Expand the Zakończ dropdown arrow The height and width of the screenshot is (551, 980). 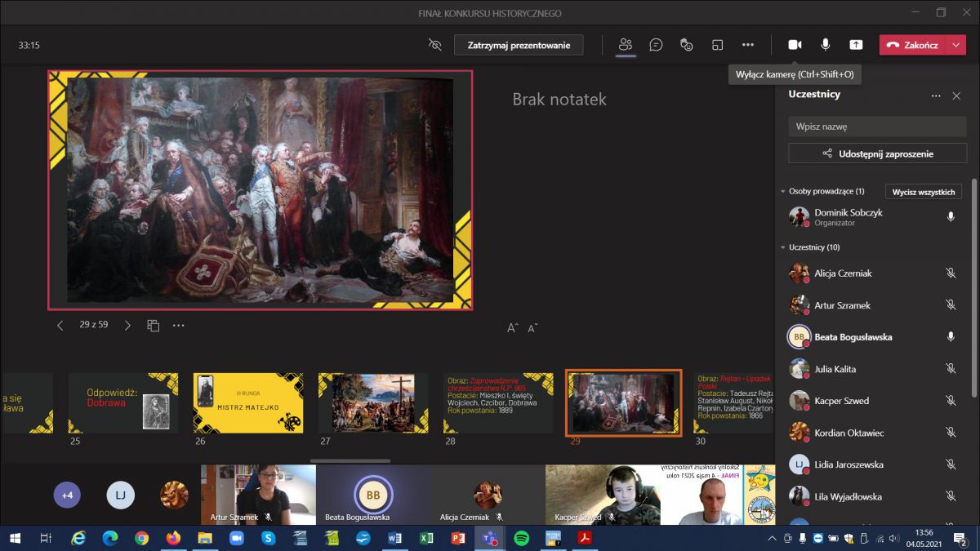click(x=957, y=45)
